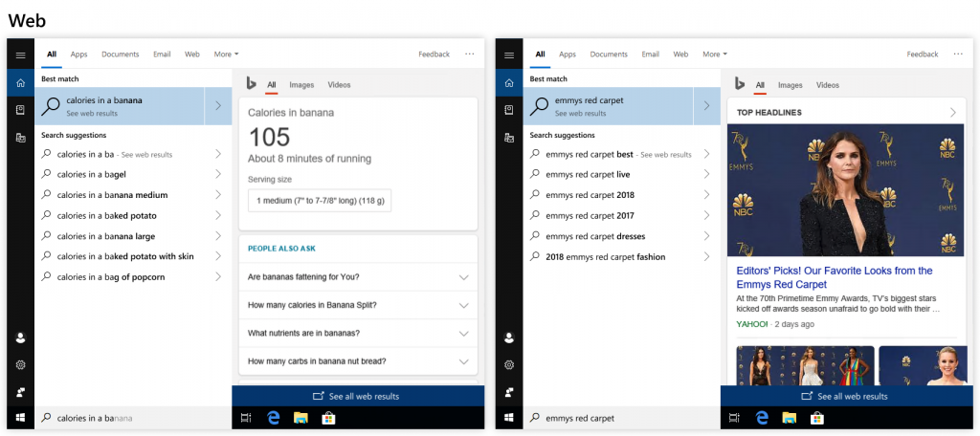Click See all web results under banana answers
The image size is (980, 436).
[x=357, y=396]
